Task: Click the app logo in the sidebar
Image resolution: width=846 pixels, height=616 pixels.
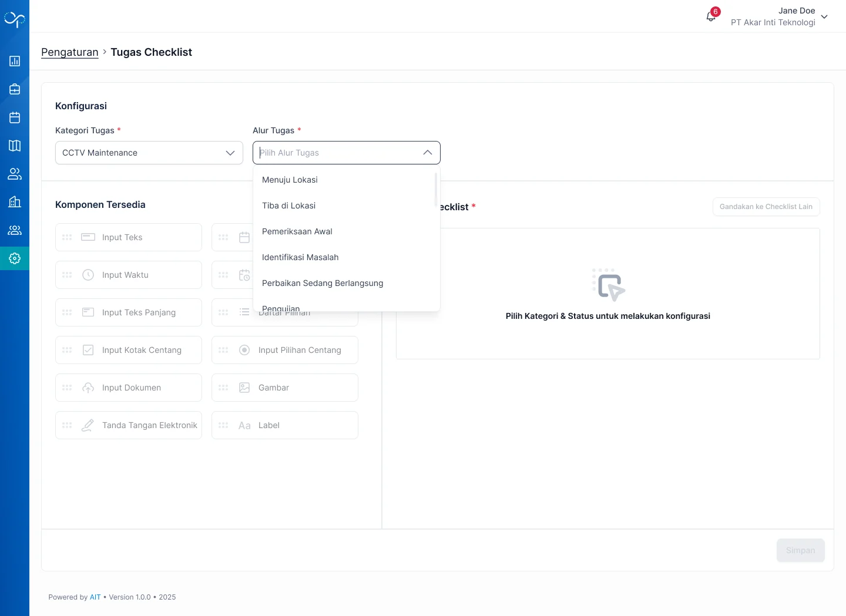Action: (15, 19)
